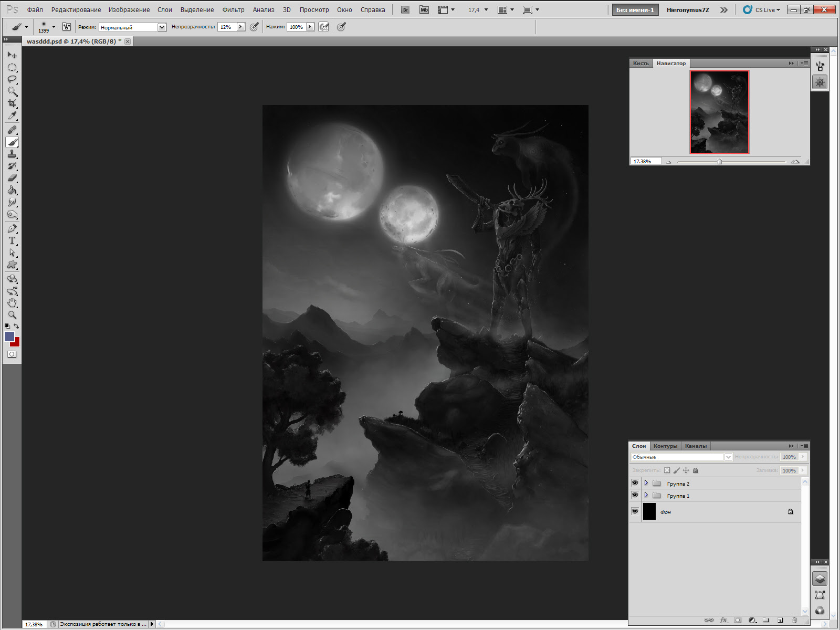Hide the Группа 1 layer group
This screenshot has width=840, height=630.
(635, 495)
